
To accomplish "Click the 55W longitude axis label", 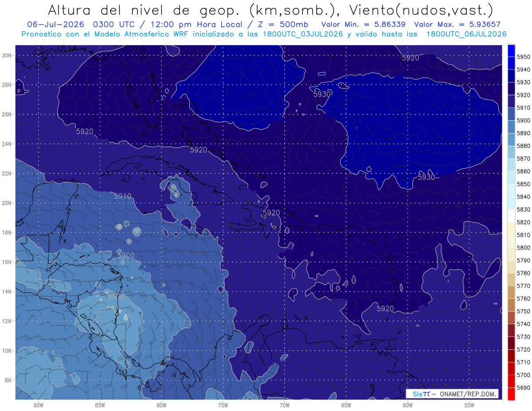I will click(x=469, y=405).
